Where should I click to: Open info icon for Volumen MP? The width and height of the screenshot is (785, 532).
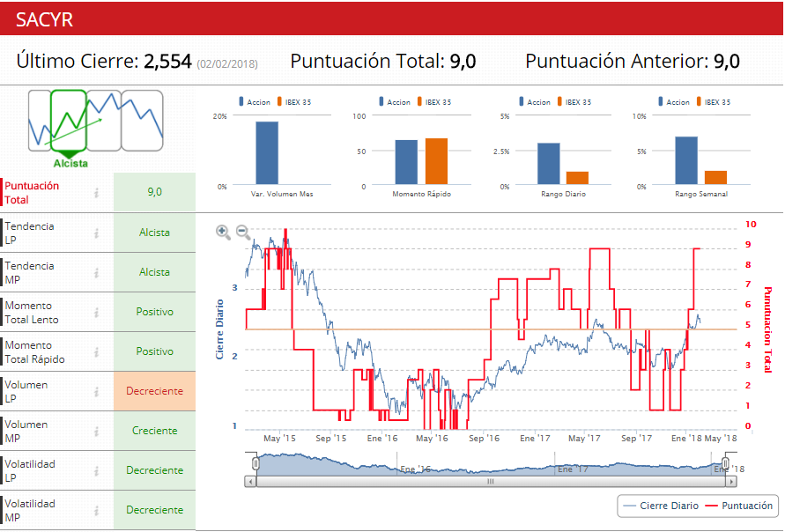pos(96,432)
